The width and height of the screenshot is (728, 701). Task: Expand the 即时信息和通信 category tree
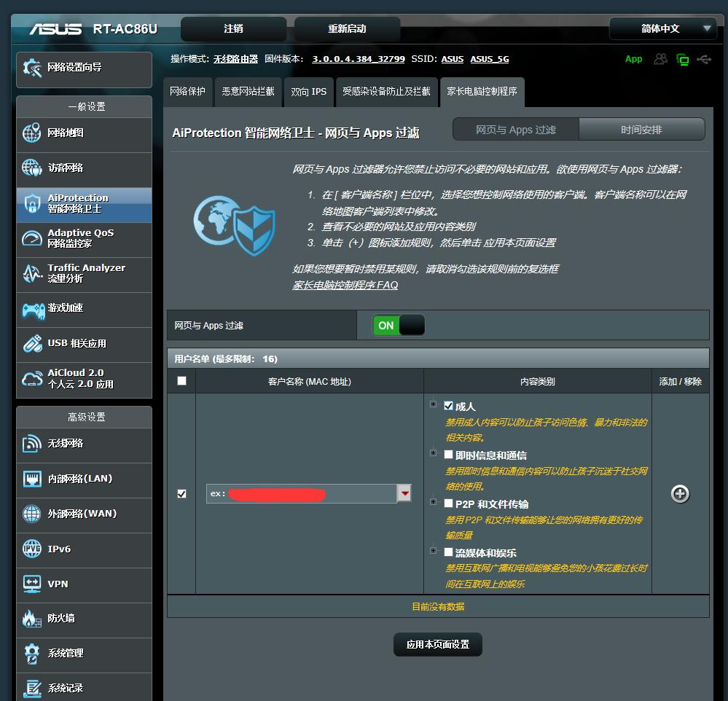431,454
